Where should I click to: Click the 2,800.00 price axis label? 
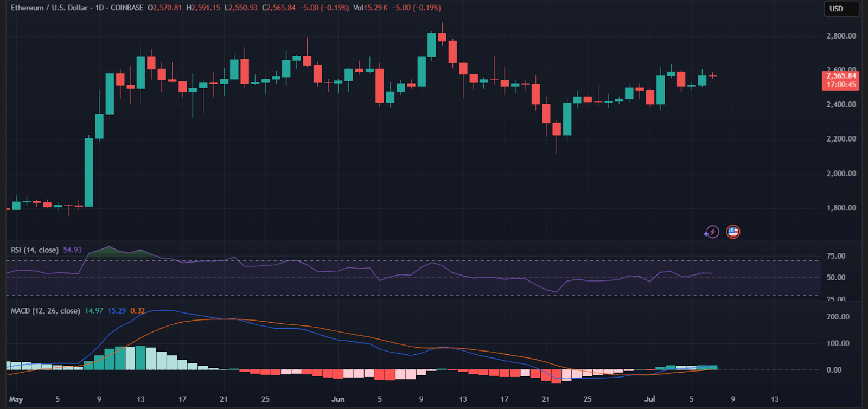(x=841, y=36)
